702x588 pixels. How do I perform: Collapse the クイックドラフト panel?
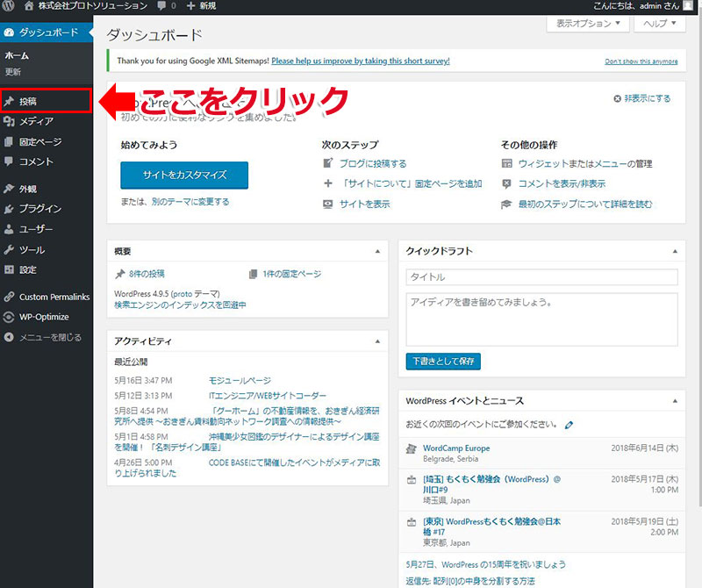[675, 251]
